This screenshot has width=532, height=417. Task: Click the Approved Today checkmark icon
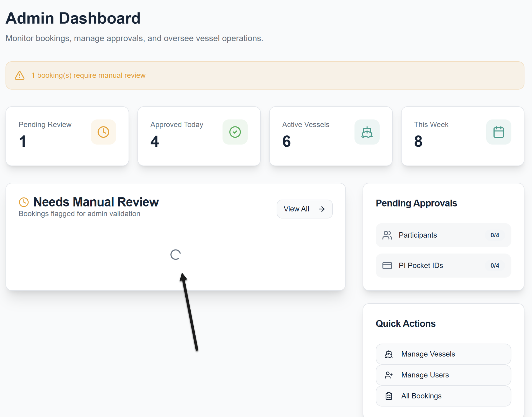pos(235,132)
